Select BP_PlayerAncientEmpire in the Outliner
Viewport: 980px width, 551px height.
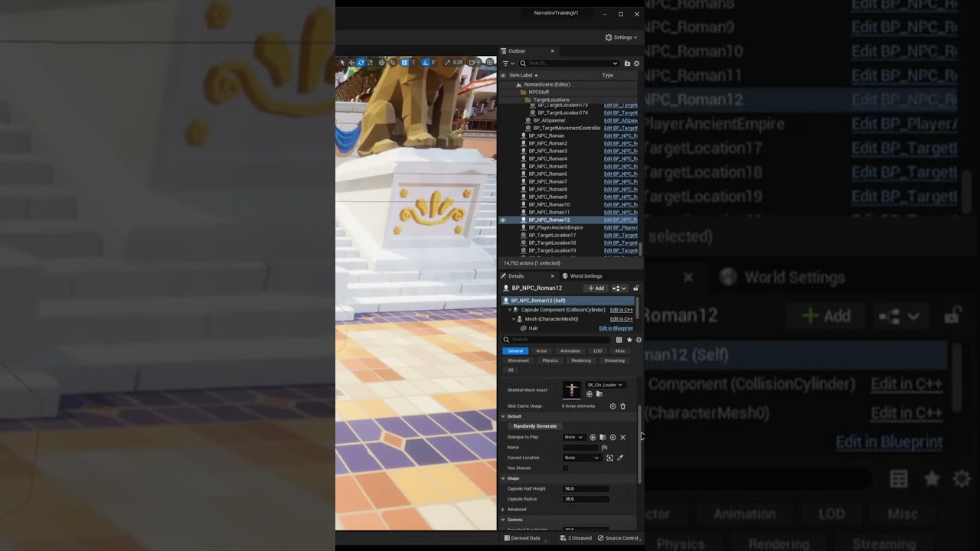tap(556, 227)
